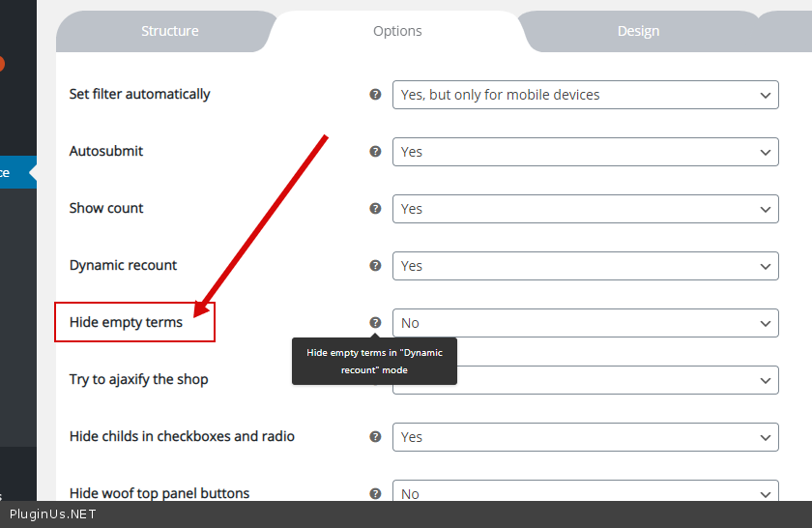Open Hide woof top panel buttons dropdown
The width and height of the screenshot is (812, 528).
point(585,492)
